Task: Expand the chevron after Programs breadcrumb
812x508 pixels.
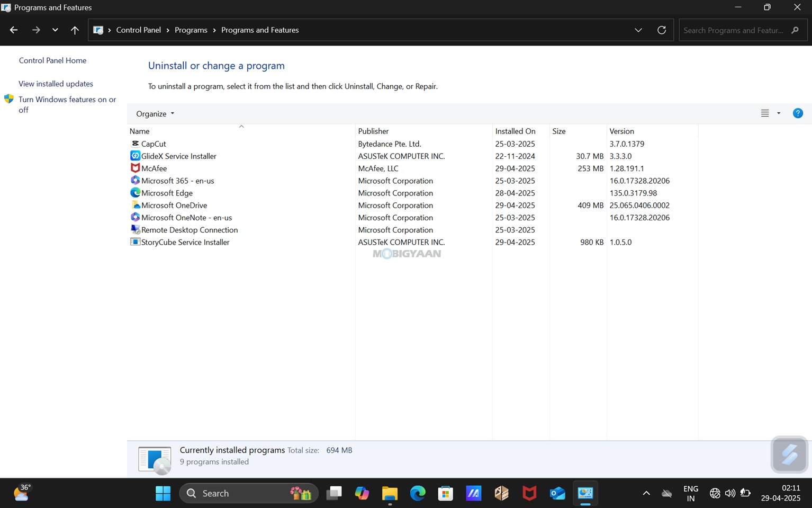Action: tap(214, 30)
